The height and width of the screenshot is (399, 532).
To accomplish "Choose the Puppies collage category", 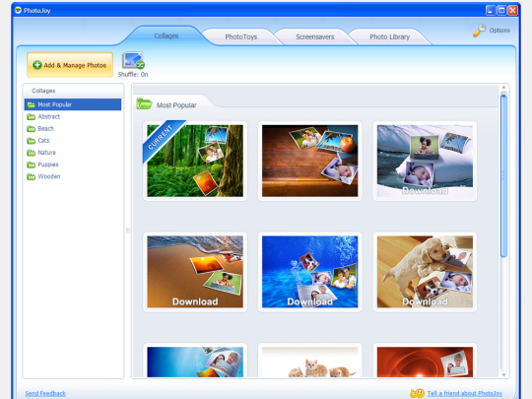I will (48, 165).
